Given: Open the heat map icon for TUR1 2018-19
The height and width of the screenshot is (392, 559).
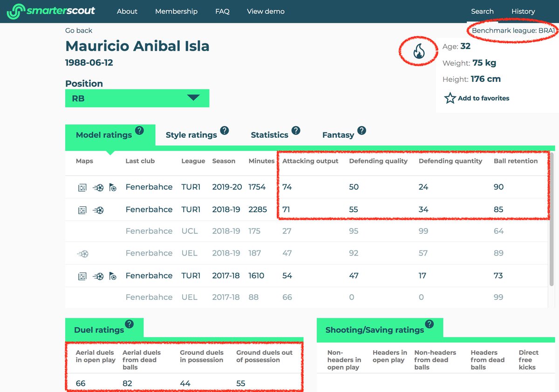Looking at the screenshot, I should tap(82, 210).
